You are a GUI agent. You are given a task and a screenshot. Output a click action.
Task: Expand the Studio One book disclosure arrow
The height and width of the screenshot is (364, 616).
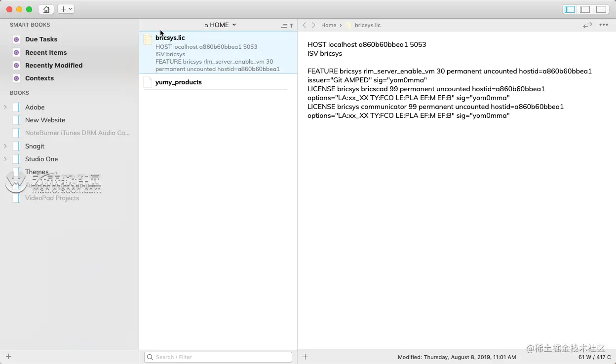[x=5, y=159]
